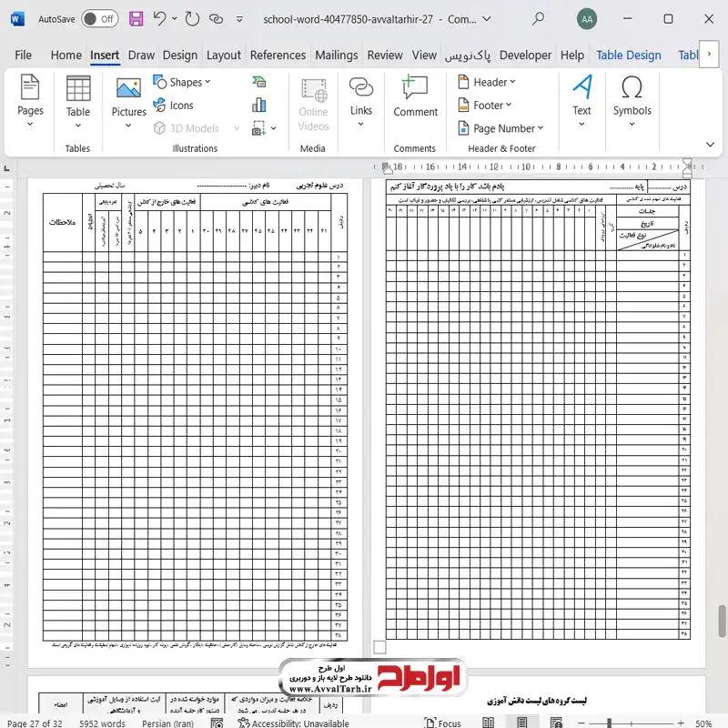Viewport: 728px width, 728px height.
Task: Open the Screenshot dropdown arrow
Action: click(x=274, y=128)
